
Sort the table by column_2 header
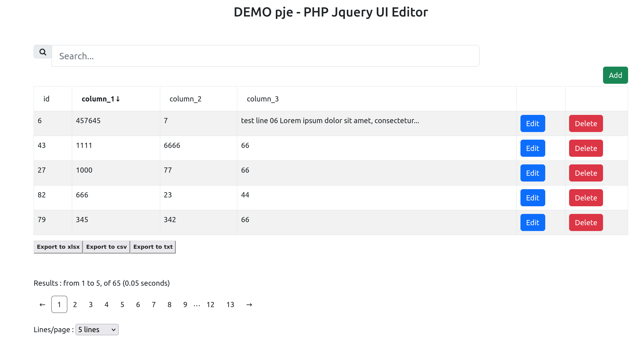[185, 99]
